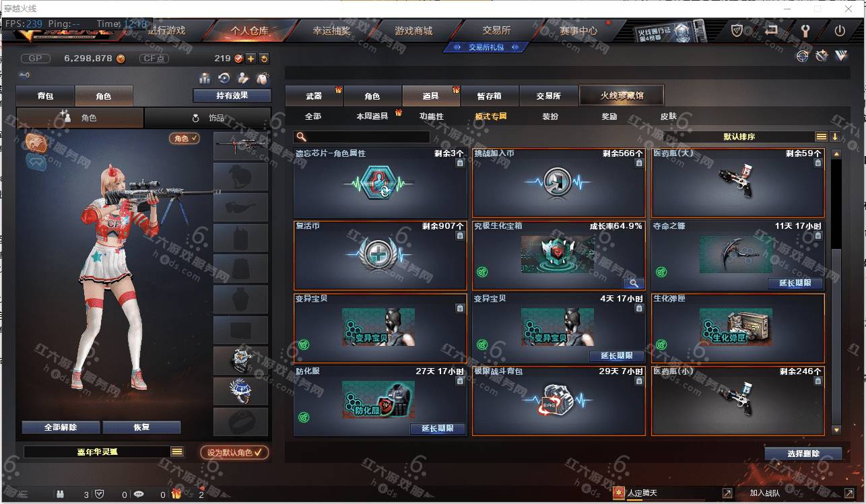Click the gift box icon in bottom status bar
This screenshot has width=866, height=504.
coord(176,494)
